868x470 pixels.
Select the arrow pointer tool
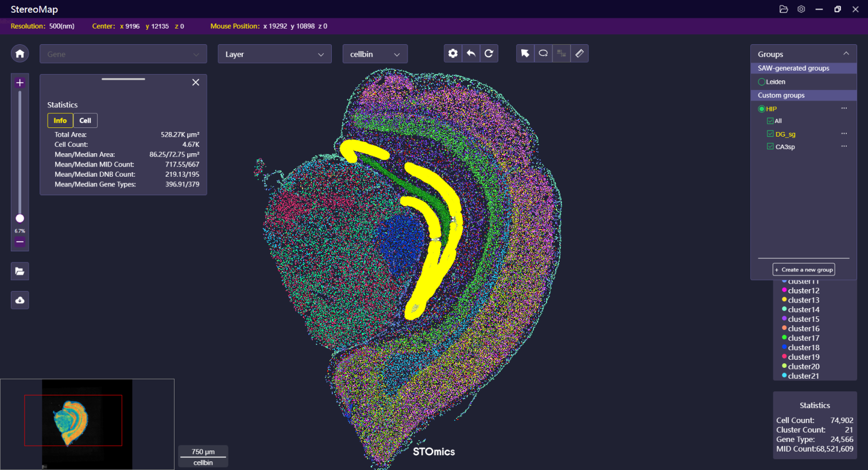tap(525, 53)
